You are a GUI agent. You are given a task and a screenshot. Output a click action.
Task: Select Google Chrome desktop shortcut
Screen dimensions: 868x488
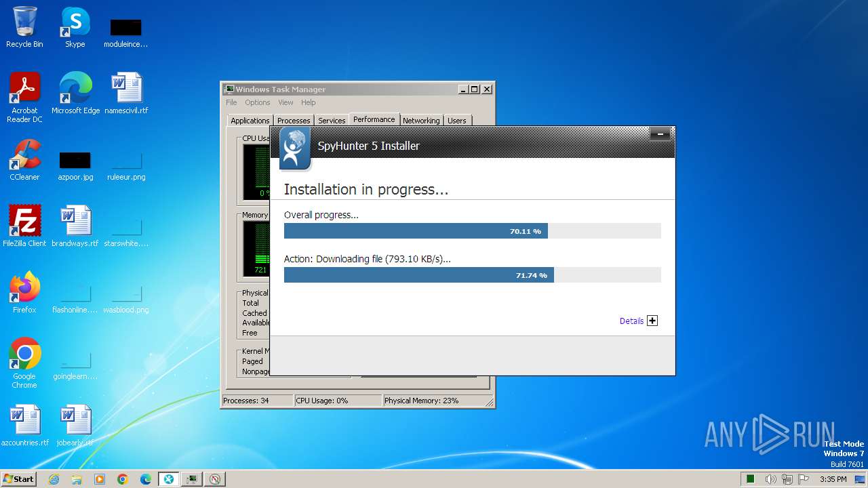[x=24, y=363]
